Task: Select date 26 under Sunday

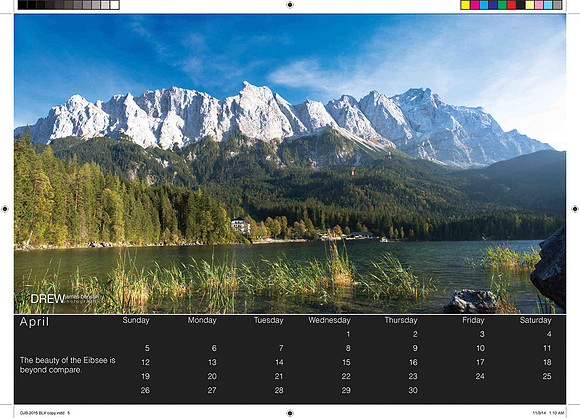Action: pos(145,391)
